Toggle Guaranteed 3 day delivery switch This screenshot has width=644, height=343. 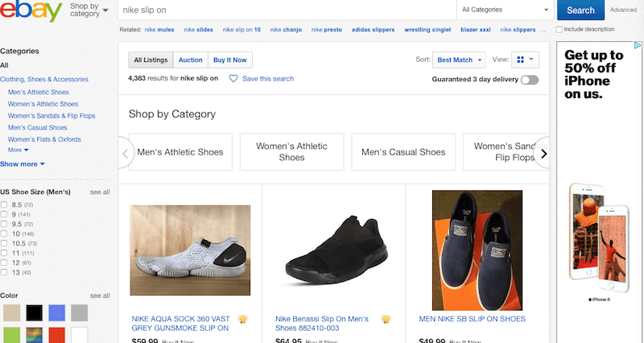pos(530,80)
